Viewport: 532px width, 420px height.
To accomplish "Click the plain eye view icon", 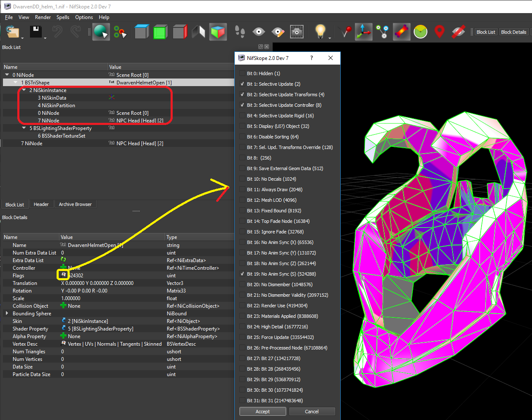I will click(259, 32).
